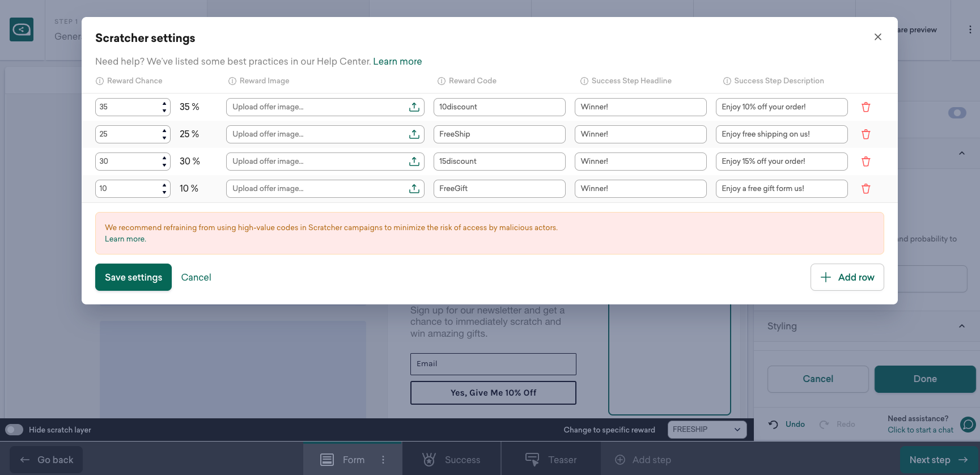Toggle the Hide scratch layer switch

(x=14, y=430)
